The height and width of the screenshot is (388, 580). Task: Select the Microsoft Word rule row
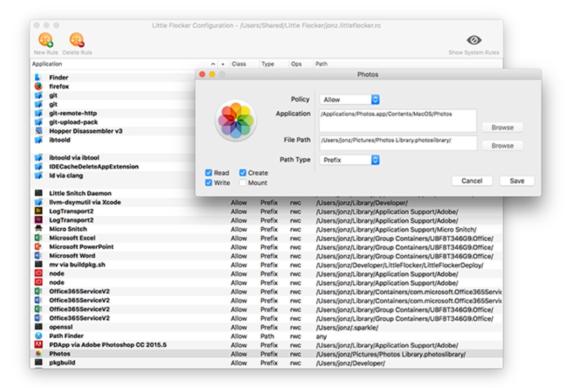[x=266, y=256]
